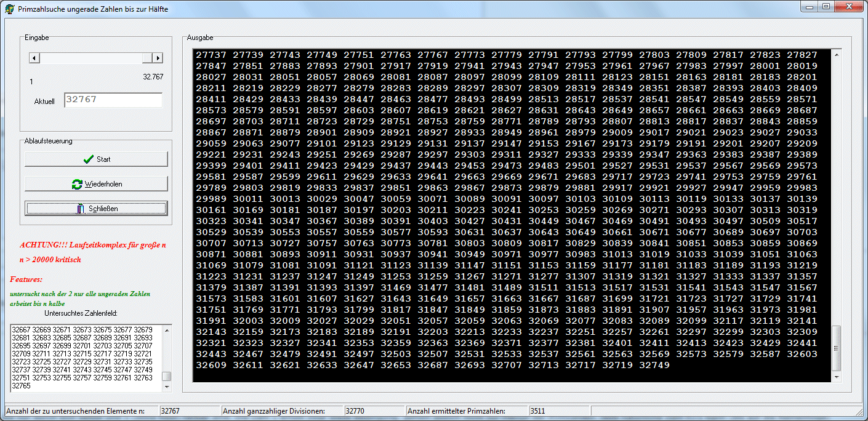This screenshot has width=868, height=421.
Task: Click the Wiederholen repeat button
Action: coord(96,184)
